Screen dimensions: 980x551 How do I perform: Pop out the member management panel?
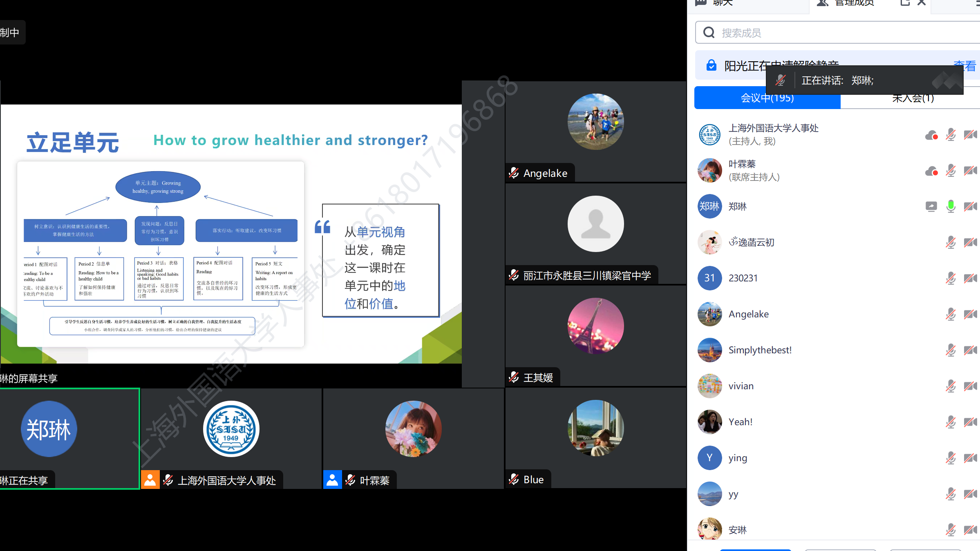pos(905,3)
